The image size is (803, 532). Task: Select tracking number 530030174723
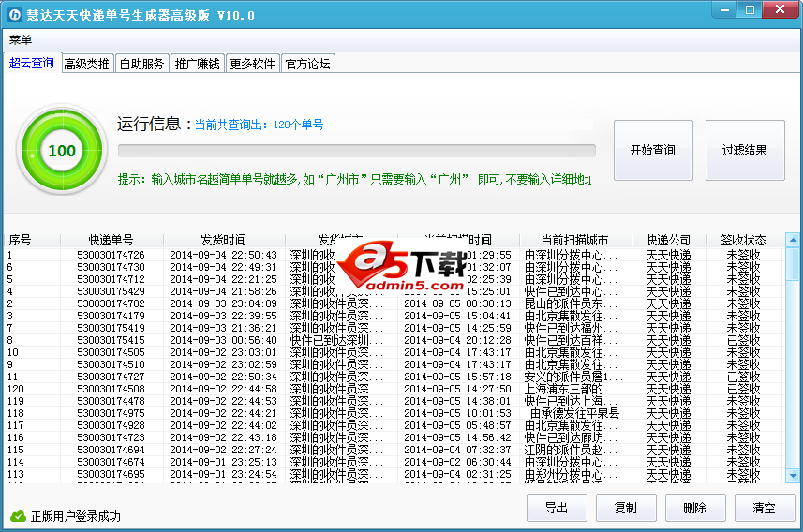coord(112,437)
